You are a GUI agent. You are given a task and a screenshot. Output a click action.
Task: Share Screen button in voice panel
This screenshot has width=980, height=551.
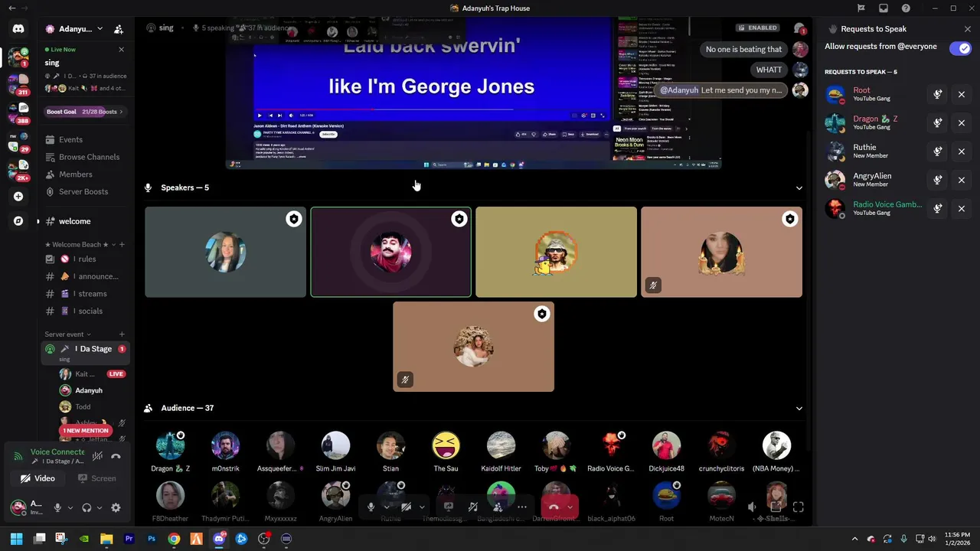coord(96,478)
